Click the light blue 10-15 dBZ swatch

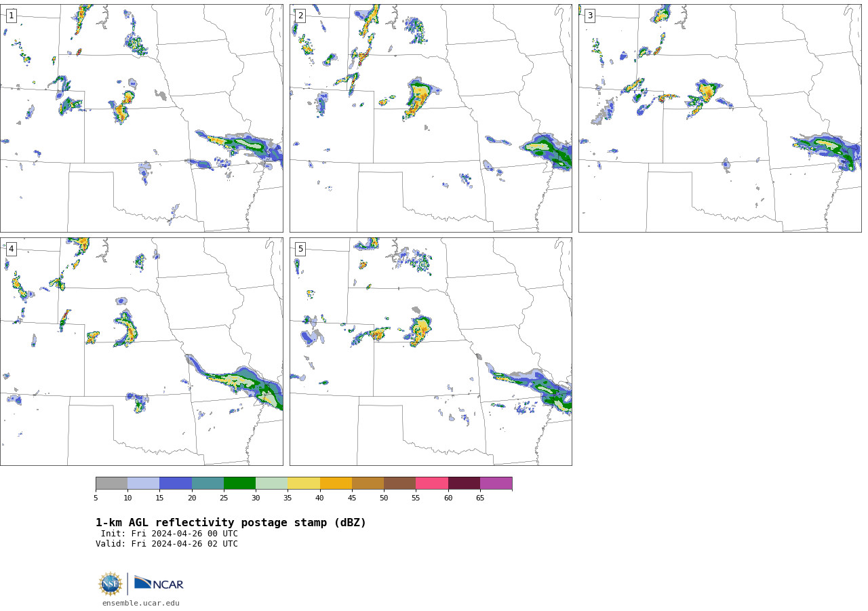pos(144,484)
